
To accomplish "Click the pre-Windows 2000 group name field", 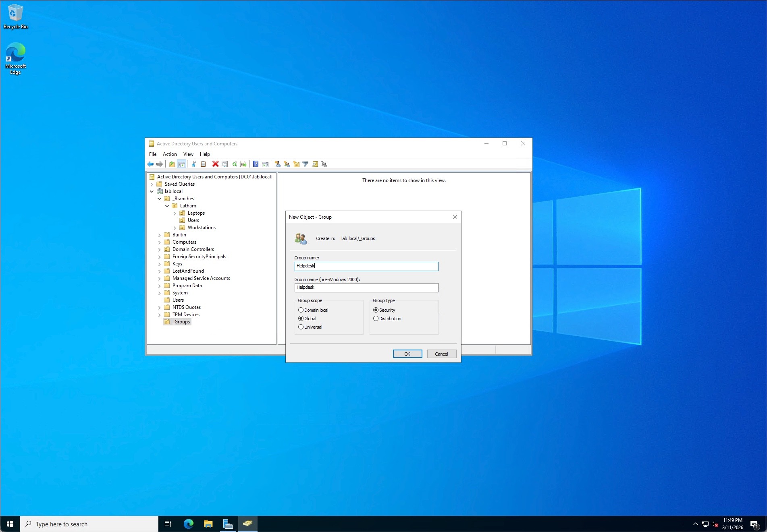I will point(366,288).
